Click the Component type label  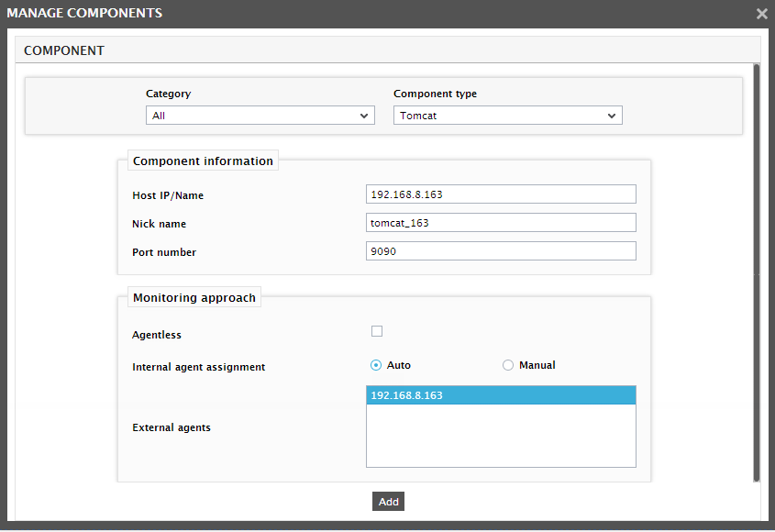pyautogui.click(x=435, y=94)
